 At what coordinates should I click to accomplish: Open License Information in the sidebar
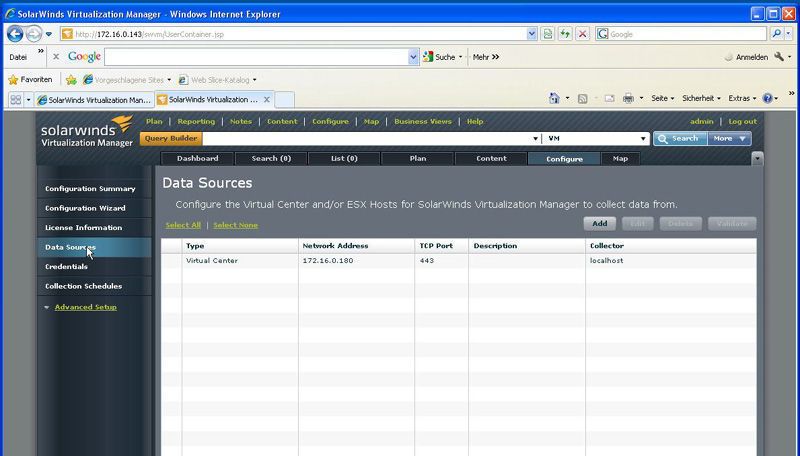(x=95, y=227)
